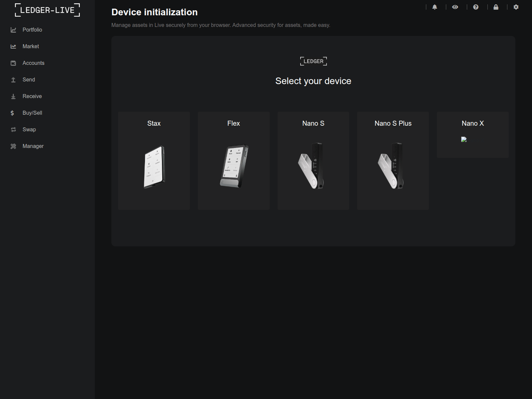Click the Manager tools icon

(13, 146)
